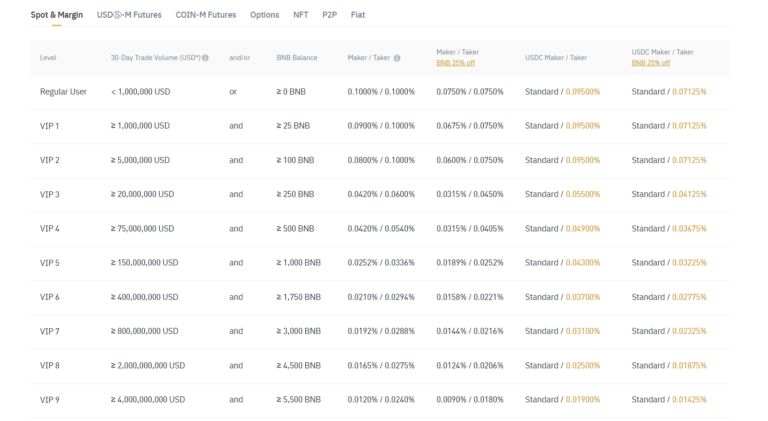The height and width of the screenshot is (421, 768).
Task: Select the VIP 5 level label
Action: [49, 263]
